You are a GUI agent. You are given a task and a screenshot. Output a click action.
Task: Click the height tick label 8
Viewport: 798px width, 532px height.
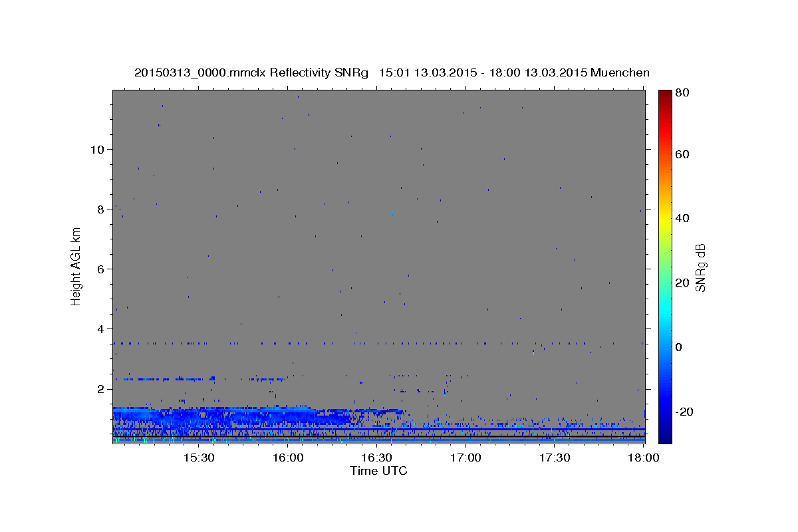pos(100,209)
